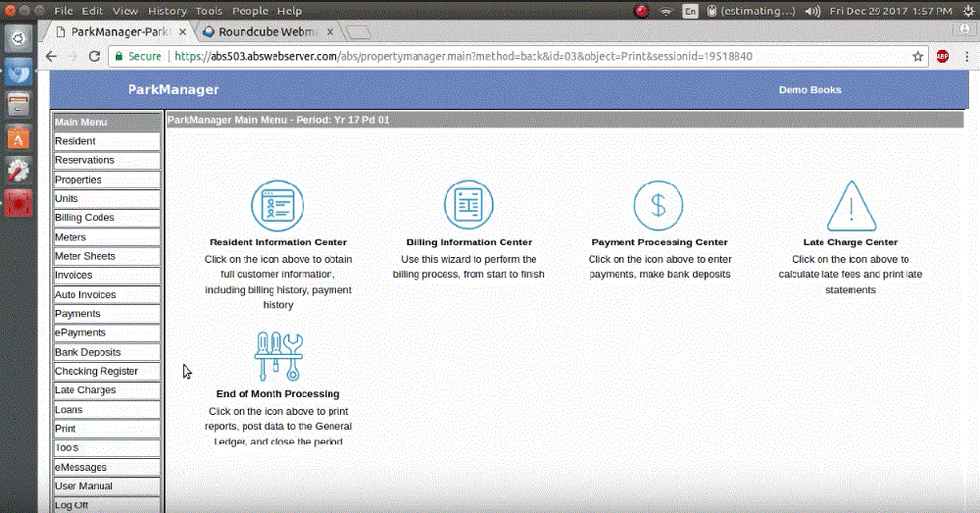Image resolution: width=980 pixels, height=513 pixels.
Task: Close the Roundcube Webmail tab
Action: pos(330,31)
